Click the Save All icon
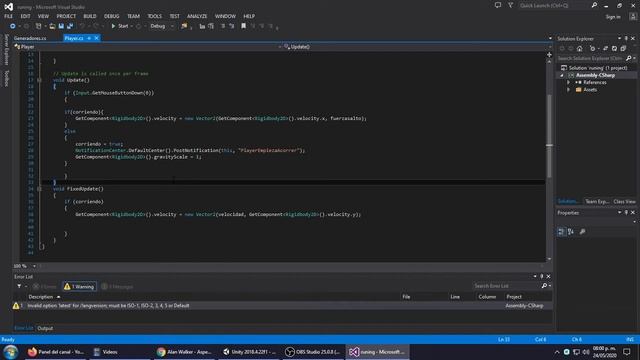Viewport: 640px width, 360px height. 70,26
